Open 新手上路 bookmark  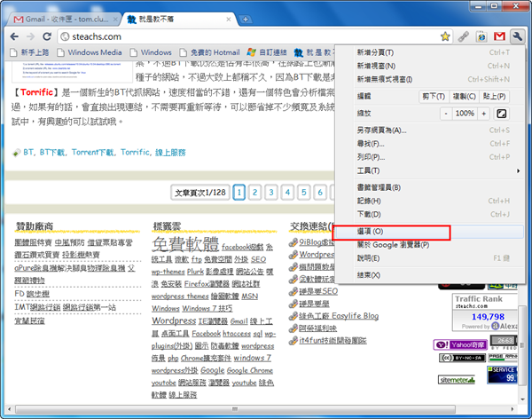(x=29, y=52)
